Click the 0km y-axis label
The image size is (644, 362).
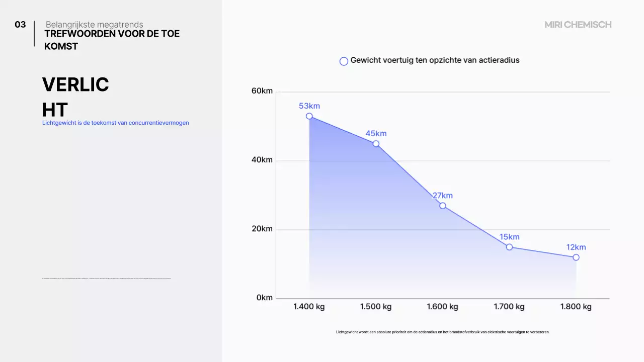click(265, 298)
